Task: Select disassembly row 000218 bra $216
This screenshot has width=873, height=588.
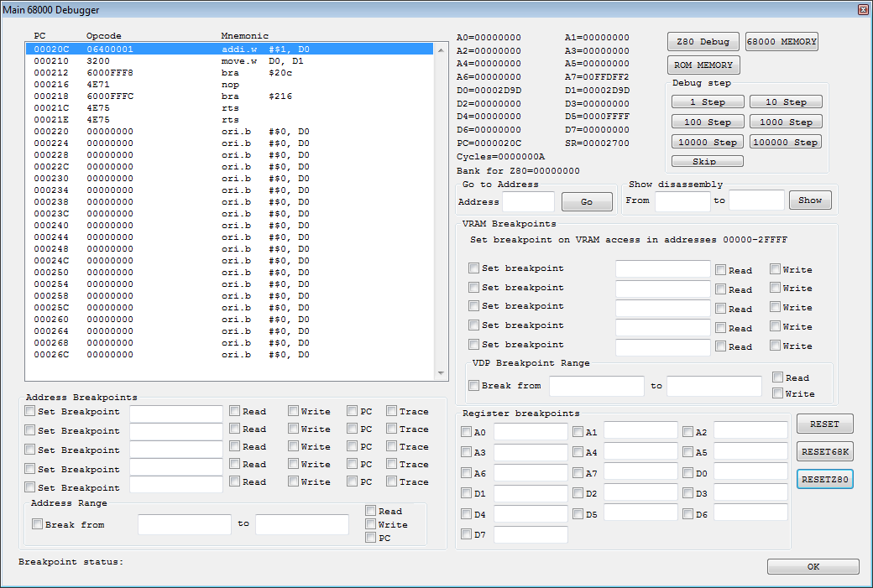Action: pyautogui.click(x=229, y=96)
